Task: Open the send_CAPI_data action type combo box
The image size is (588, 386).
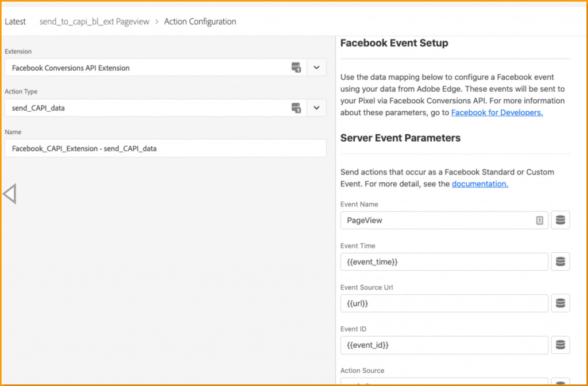Action: point(165,108)
